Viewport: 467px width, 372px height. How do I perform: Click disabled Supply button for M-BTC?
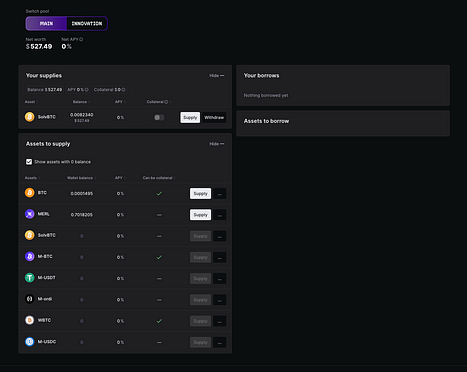(x=200, y=257)
